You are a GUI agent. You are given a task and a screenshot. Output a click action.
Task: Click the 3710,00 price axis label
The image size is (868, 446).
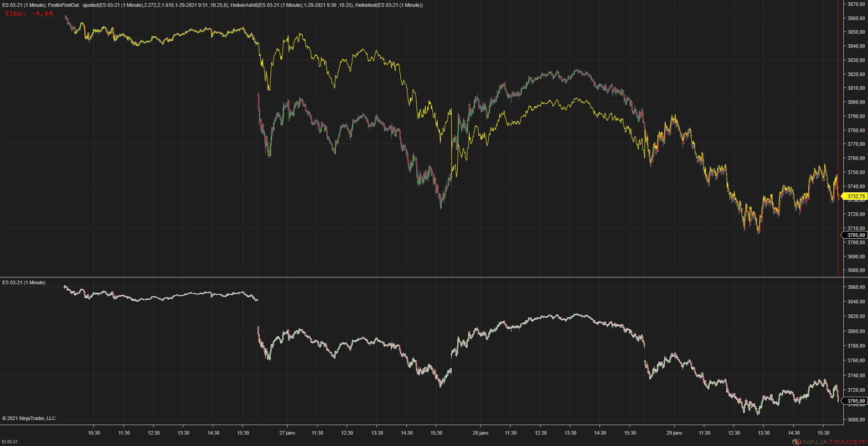[856, 229]
